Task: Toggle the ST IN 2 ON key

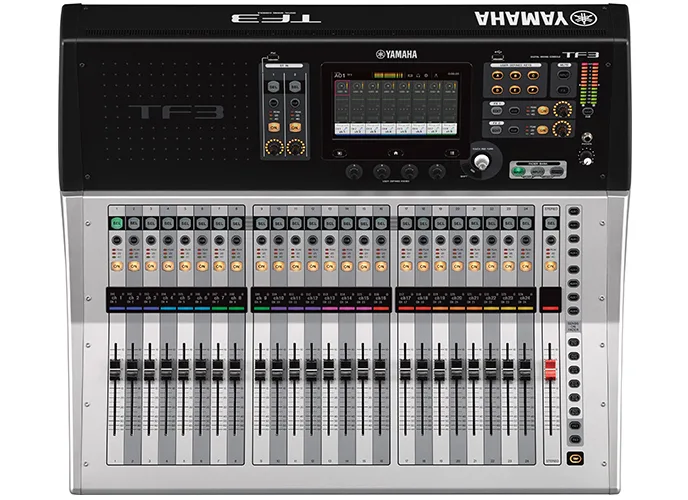Action: [x=295, y=127]
